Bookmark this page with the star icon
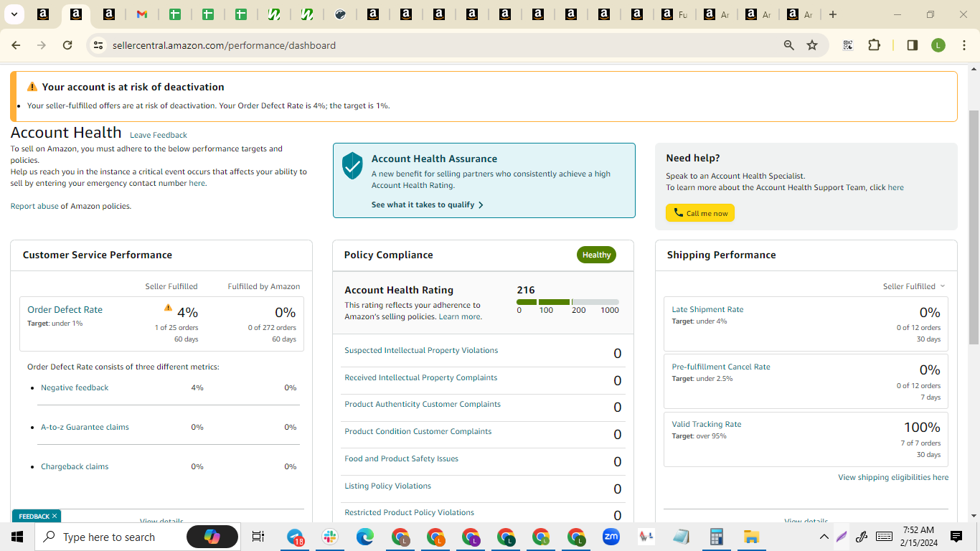The image size is (980, 551). [x=812, y=45]
